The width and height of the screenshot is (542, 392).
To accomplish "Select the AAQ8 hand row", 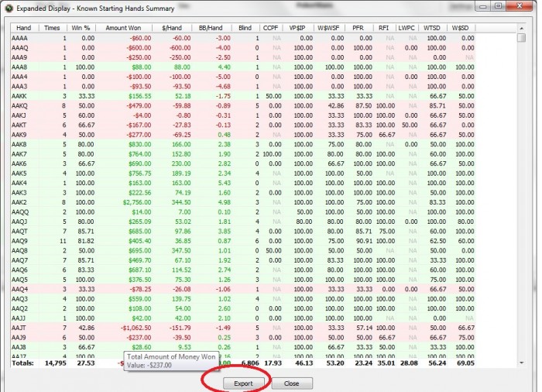I will coord(243,251).
